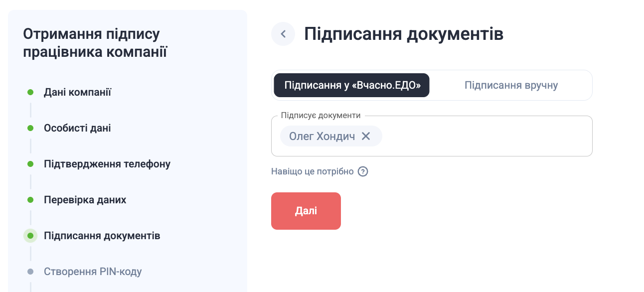Click the current «Підписання документів» step

pos(102,236)
